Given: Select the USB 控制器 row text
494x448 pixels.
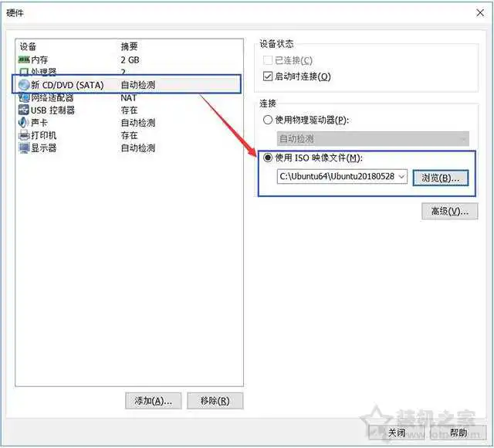Looking at the screenshot, I should pos(52,110).
